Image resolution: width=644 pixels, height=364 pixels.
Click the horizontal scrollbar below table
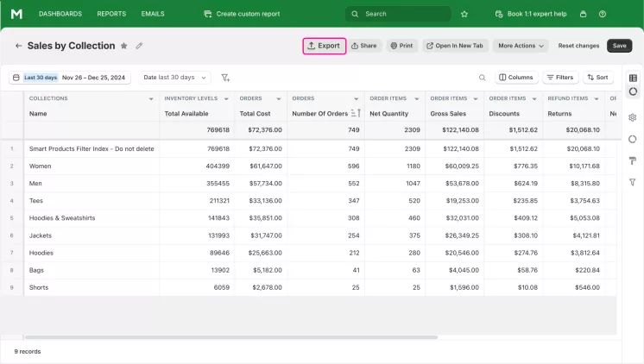point(231,337)
